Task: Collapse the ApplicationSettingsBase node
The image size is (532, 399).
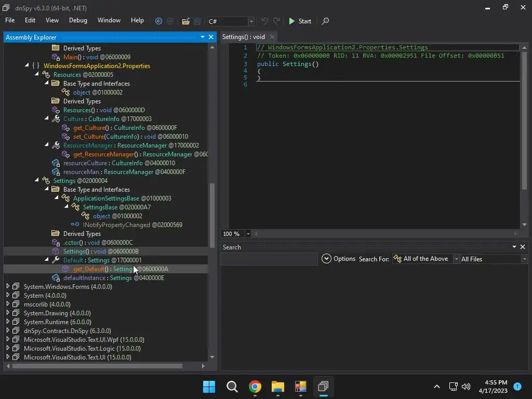Action: (56, 197)
